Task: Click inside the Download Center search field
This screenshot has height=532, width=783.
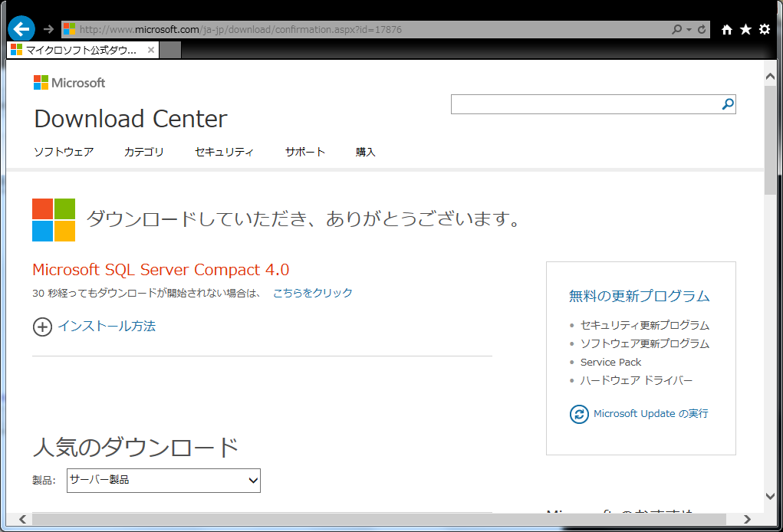Action: coord(584,104)
